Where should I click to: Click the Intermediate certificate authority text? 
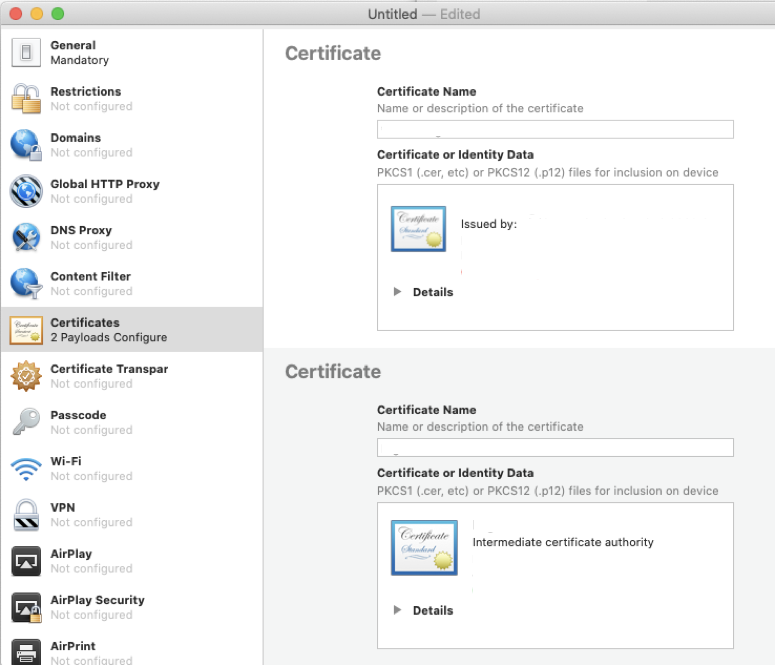(x=563, y=542)
